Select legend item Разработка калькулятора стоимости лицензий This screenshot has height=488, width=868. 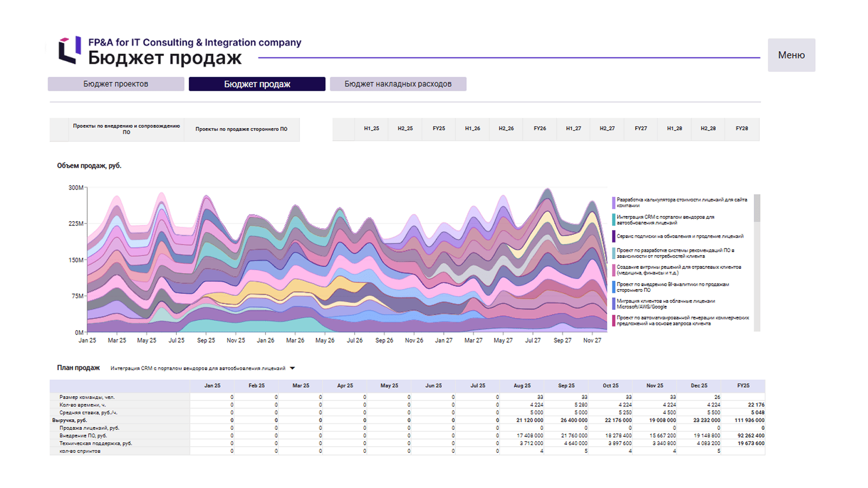pyautogui.click(x=682, y=203)
